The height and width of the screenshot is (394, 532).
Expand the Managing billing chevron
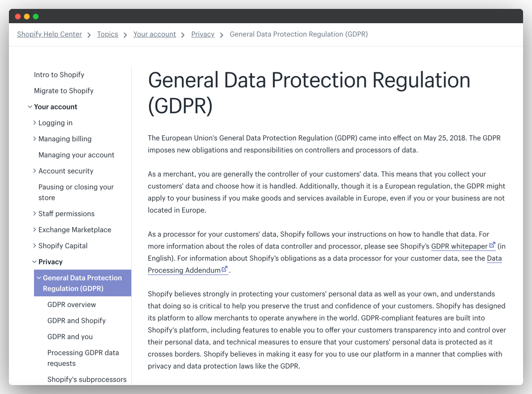[x=34, y=139]
